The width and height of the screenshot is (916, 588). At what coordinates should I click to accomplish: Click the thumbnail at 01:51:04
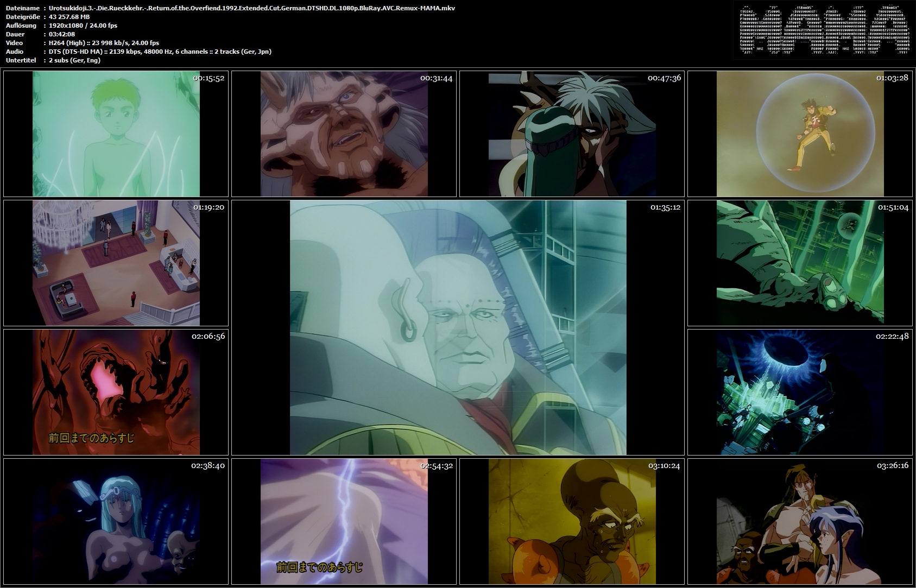pyautogui.click(x=800, y=263)
